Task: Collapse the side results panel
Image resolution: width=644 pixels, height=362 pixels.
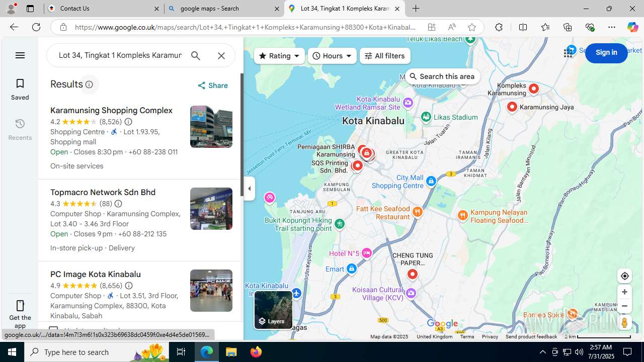Action: pos(250,189)
